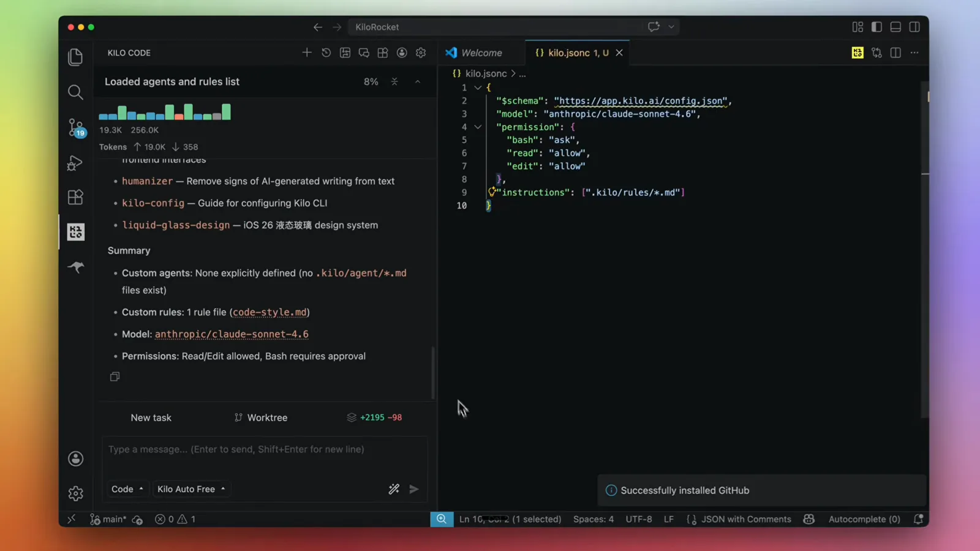Viewport: 980px width, 551px height.
Task: Open the Manage gear in the activity bar
Action: coord(75,493)
